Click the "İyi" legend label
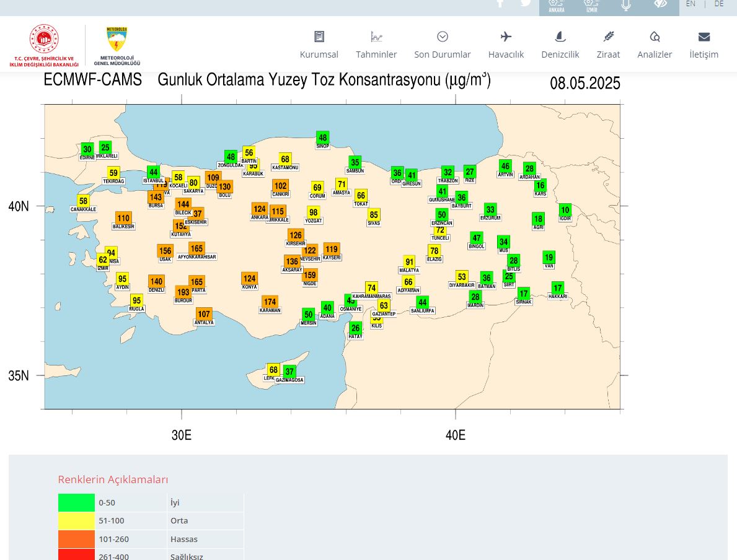This screenshot has height=560, width=737. click(175, 502)
